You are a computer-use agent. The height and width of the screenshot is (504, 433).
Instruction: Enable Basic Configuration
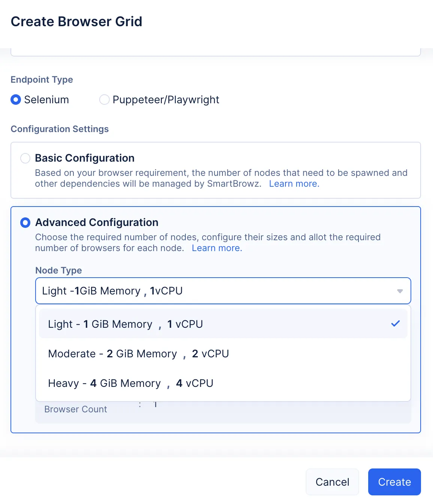pos(25,158)
